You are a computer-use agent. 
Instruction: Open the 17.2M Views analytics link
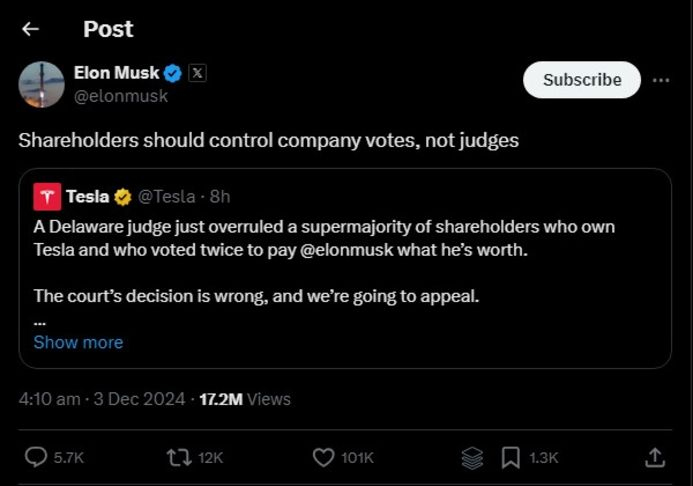pos(245,399)
